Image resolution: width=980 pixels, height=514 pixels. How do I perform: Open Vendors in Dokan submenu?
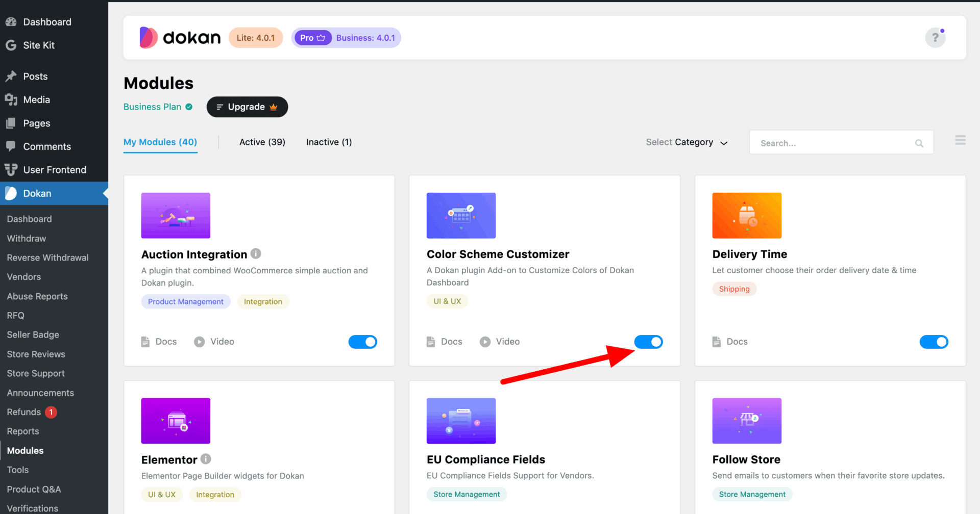click(24, 277)
